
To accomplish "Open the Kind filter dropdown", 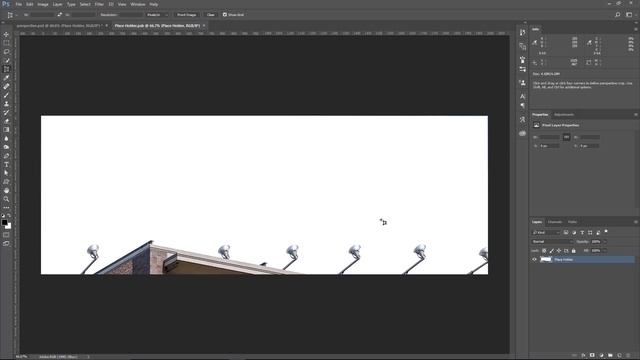I will pyautogui.click(x=546, y=233).
